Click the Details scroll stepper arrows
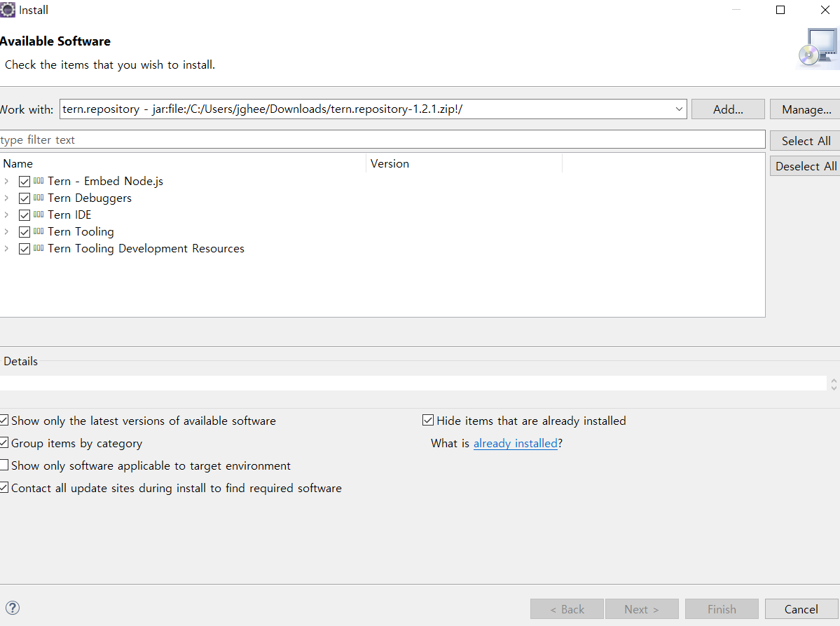 click(834, 383)
